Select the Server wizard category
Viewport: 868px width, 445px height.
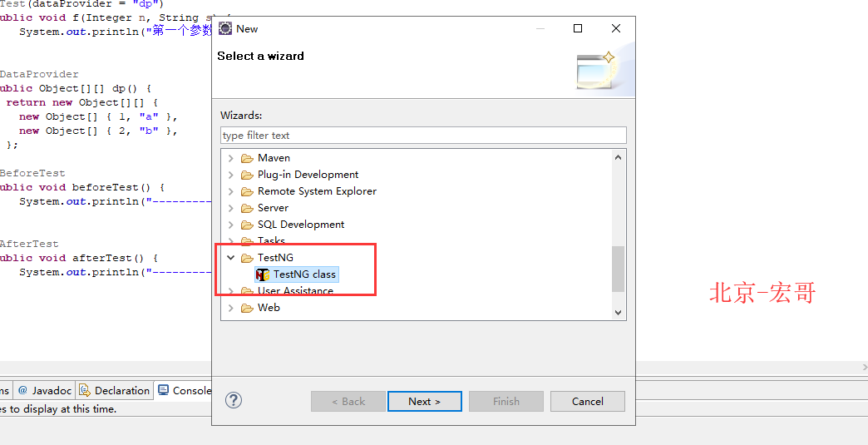tap(273, 208)
